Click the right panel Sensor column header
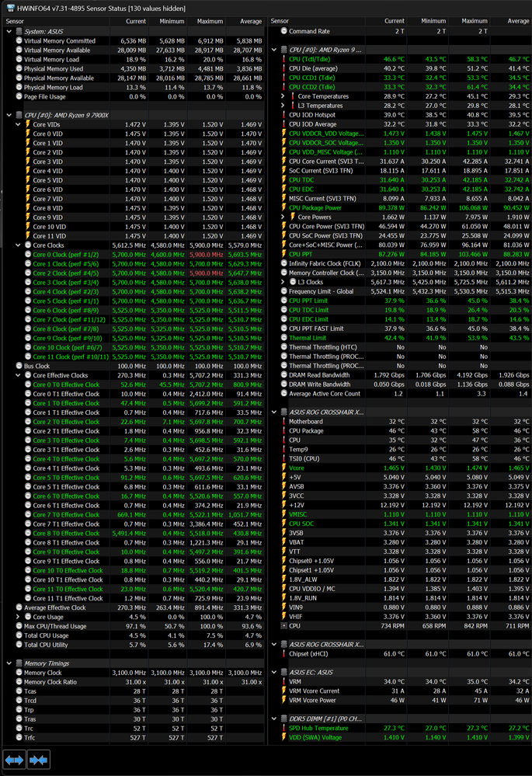 pos(317,21)
